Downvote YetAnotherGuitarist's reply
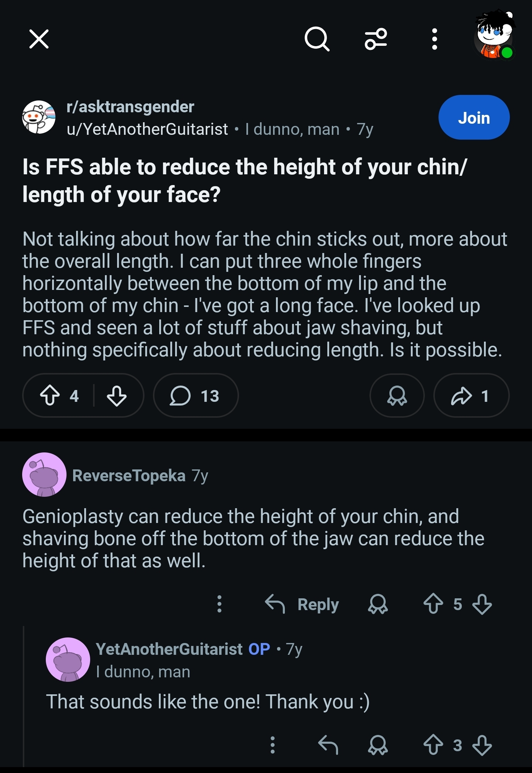532x773 pixels. click(x=482, y=745)
